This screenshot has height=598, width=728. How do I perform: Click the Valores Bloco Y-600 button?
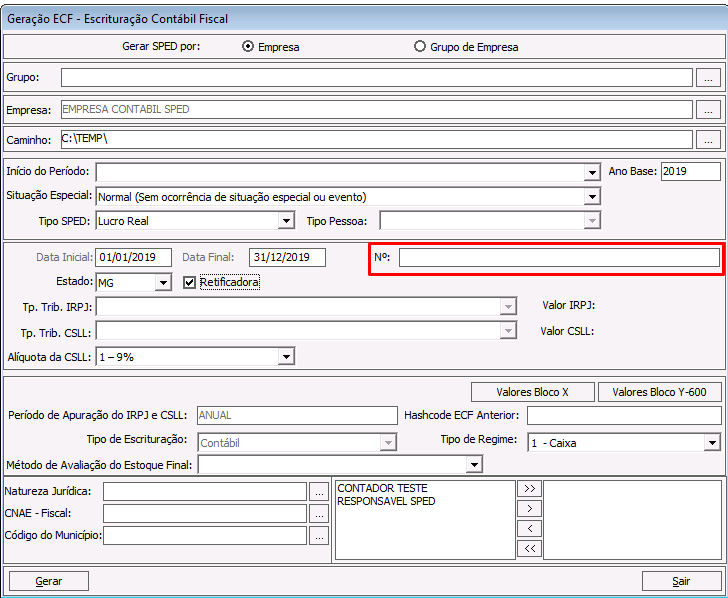click(659, 392)
